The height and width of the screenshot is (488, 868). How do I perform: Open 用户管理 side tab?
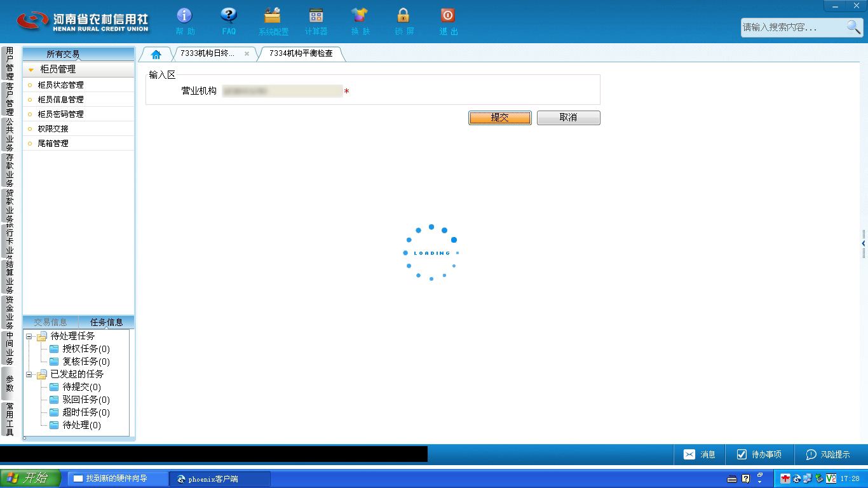coord(9,63)
